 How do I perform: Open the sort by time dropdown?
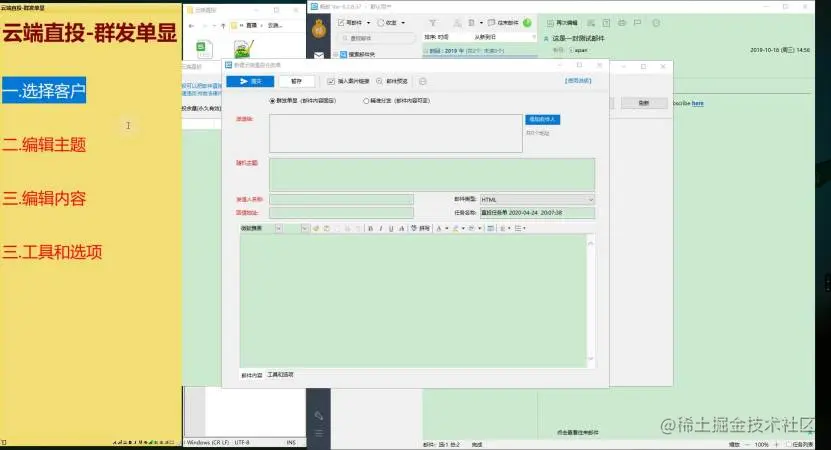(436, 37)
